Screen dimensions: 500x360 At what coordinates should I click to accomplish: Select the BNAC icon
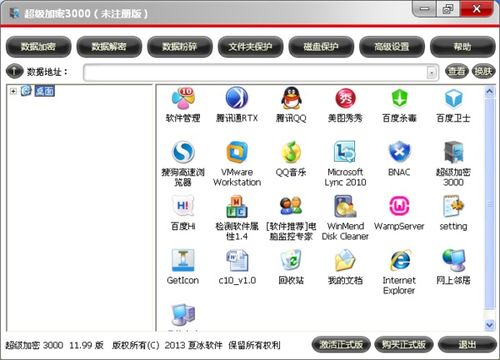[399, 152]
